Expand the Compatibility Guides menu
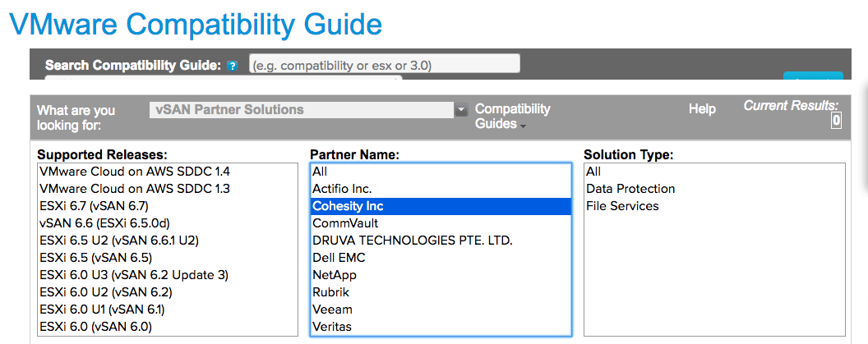 512,117
